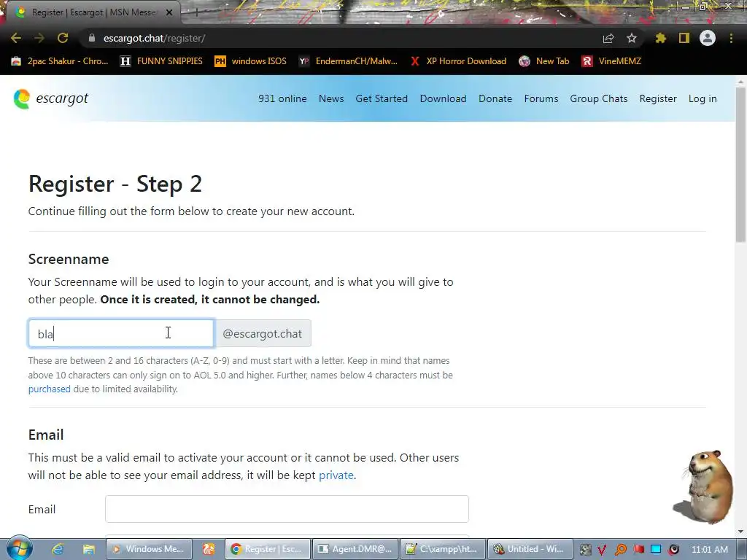Share this page via the share icon
Image resolution: width=747 pixels, height=560 pixels.
pyautogui.click(x=608, y=38)
